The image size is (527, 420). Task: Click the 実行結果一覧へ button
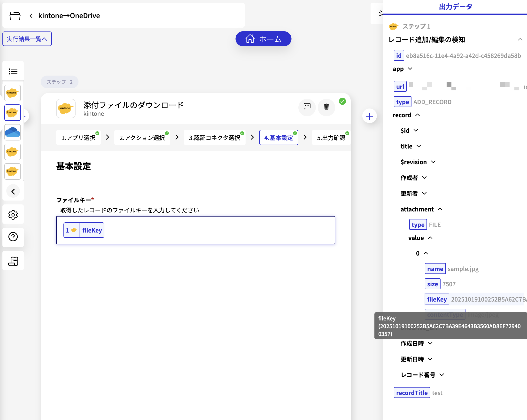pos(27,39)
